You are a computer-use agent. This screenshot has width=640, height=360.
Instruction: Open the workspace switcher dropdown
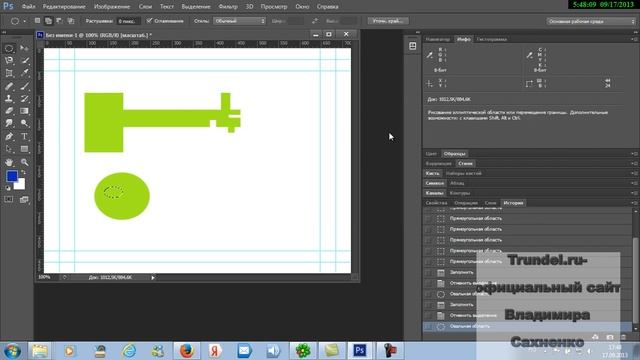tap(591, 21)
